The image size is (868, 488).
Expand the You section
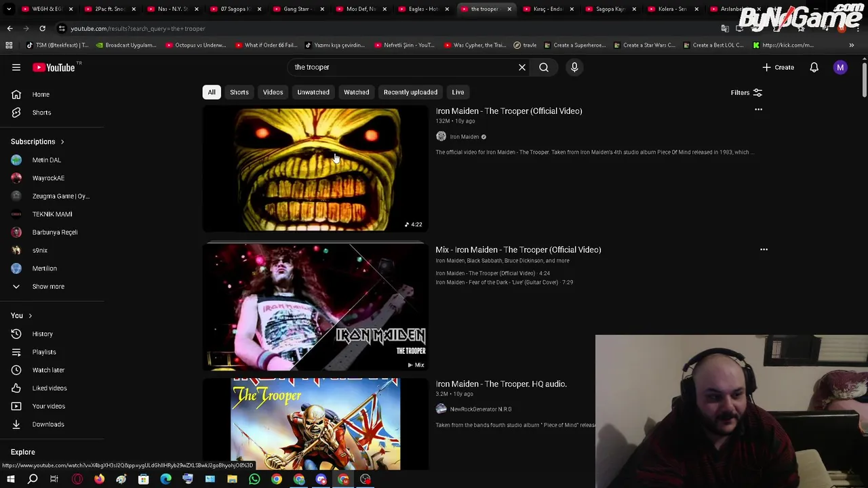pyautogui.click(x=21, y=315)
